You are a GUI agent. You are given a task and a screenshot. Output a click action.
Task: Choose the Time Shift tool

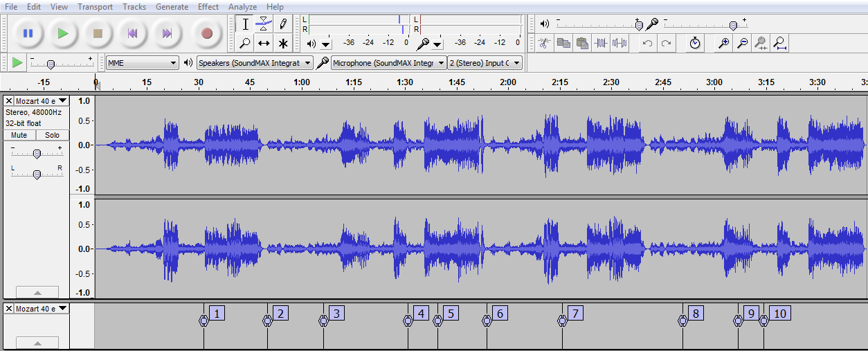264,44
